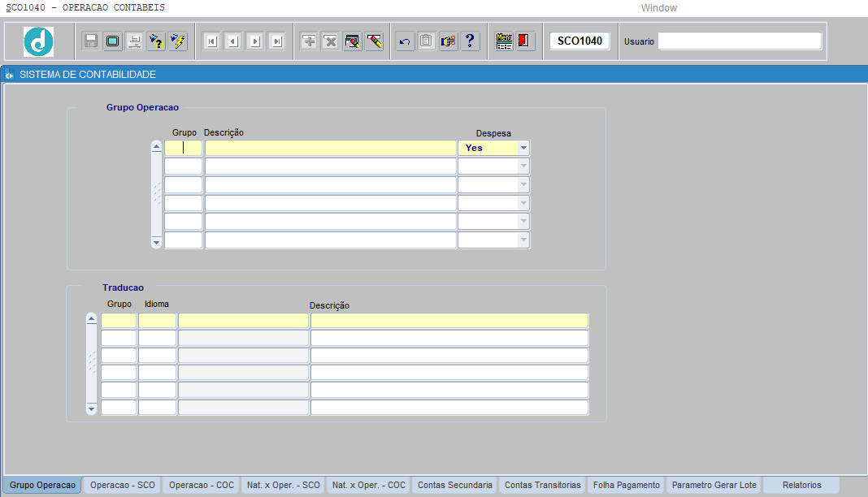
Task: Click the Save diskette icon in toolbar
Action: click(x=91, y=41)
